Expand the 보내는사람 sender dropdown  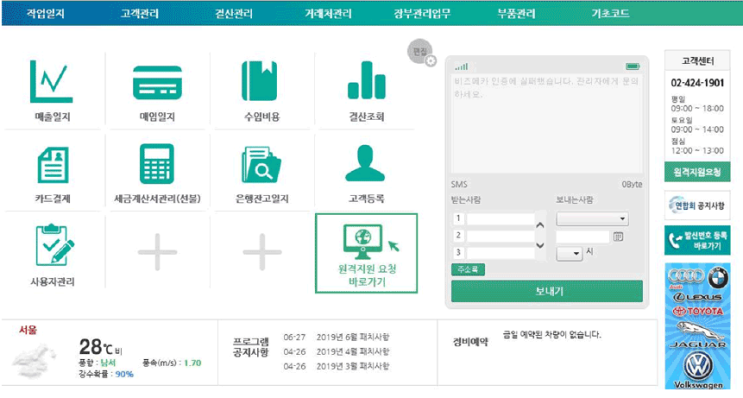coord(592,218)
